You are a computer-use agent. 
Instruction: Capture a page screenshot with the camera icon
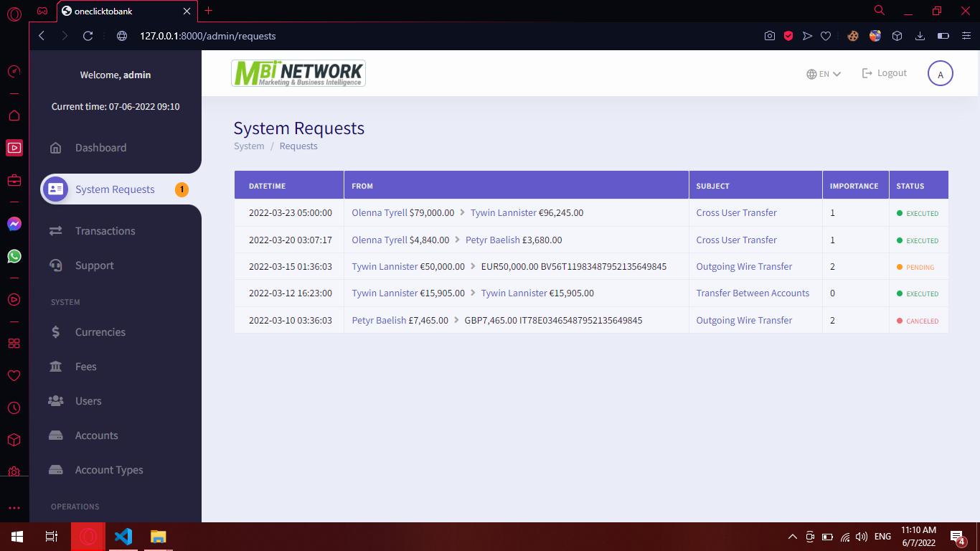coord(771,34)
